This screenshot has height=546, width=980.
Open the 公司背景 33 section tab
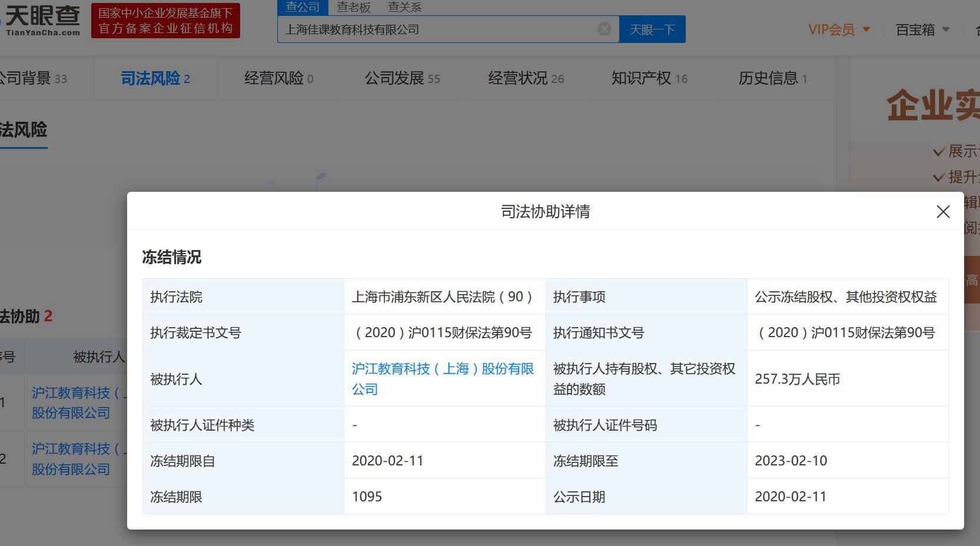click(x=33, y=78)
